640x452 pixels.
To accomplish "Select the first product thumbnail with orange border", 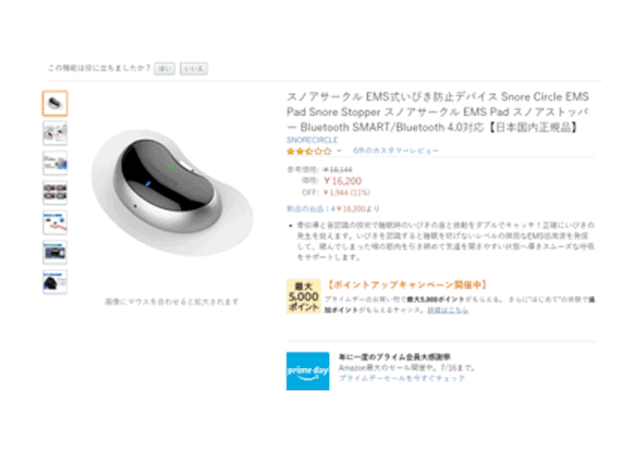I will click(55, 104).
